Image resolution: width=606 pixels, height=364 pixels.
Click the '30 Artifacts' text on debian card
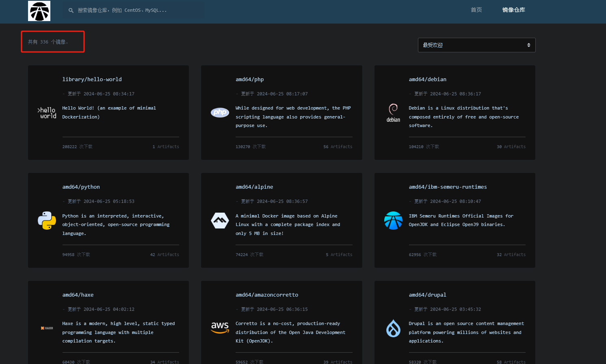click(x=511, y=147)
